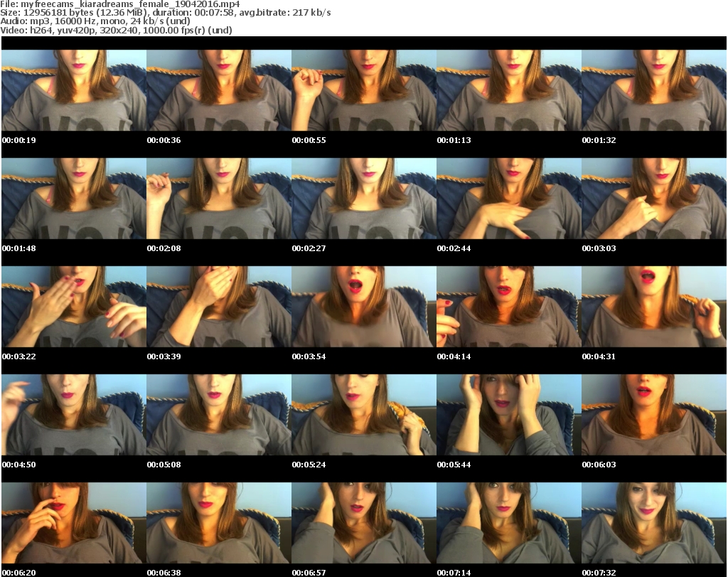The image size is (728, 577).
Task: Click the thumbnail above timestamp 00:02:08
Action: [219, 198]
